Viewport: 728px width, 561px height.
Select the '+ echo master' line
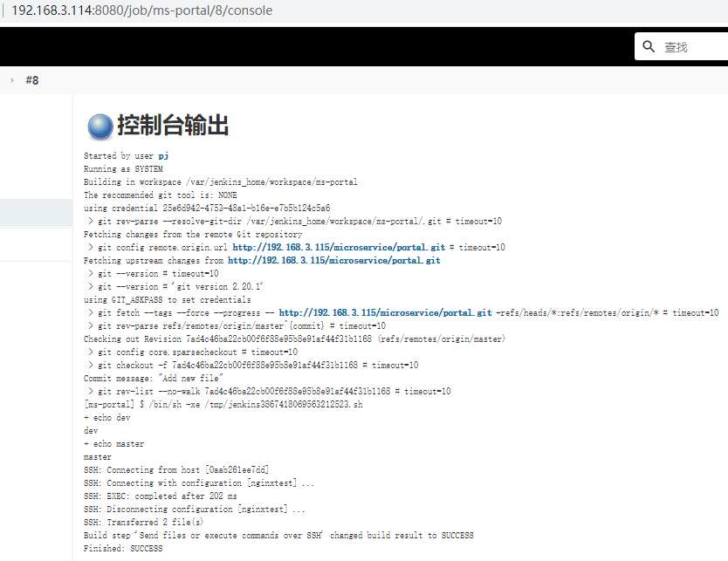point(113,444)
